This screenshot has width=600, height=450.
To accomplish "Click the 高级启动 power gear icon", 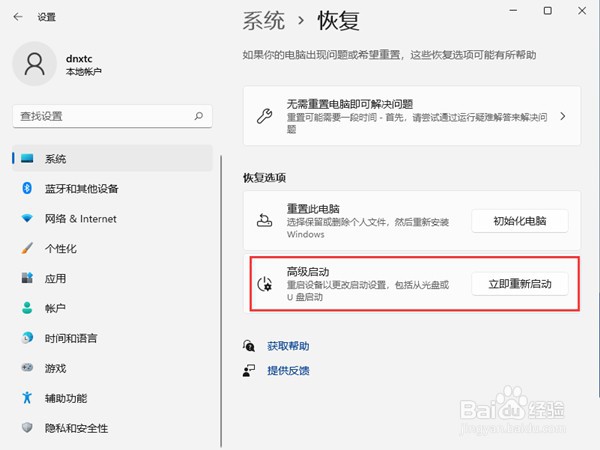I will pos(264,284).
